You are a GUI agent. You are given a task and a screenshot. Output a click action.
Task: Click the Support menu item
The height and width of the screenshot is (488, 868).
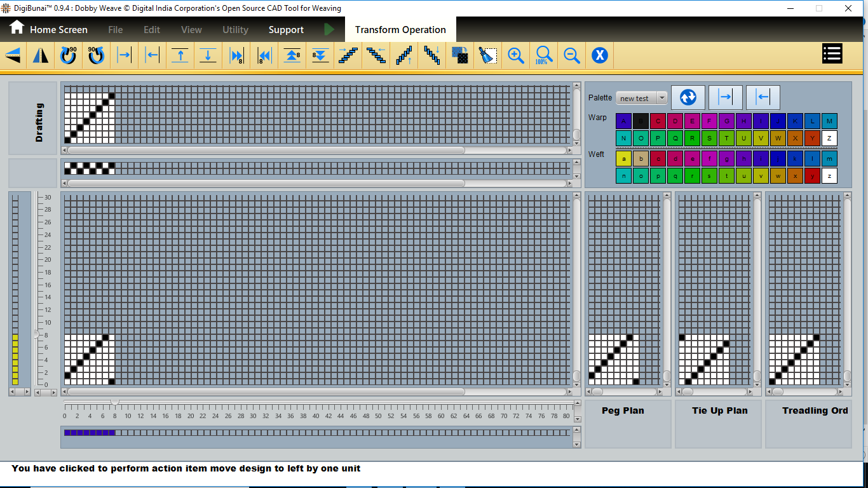click(286, 30)
